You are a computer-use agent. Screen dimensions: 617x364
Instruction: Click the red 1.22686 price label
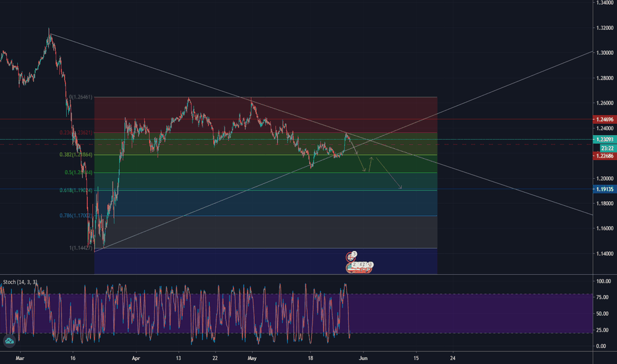[604, 156]
